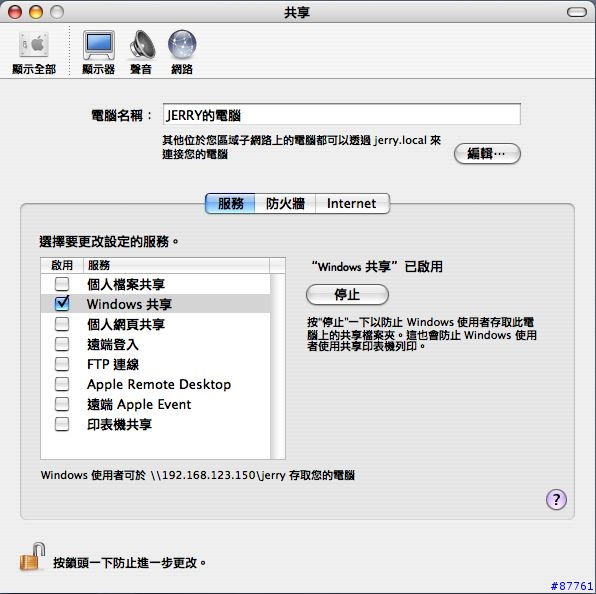Click the 192.168.123.150\jerry address text
Screen dimensions: 596x594
tap(218, 475)
